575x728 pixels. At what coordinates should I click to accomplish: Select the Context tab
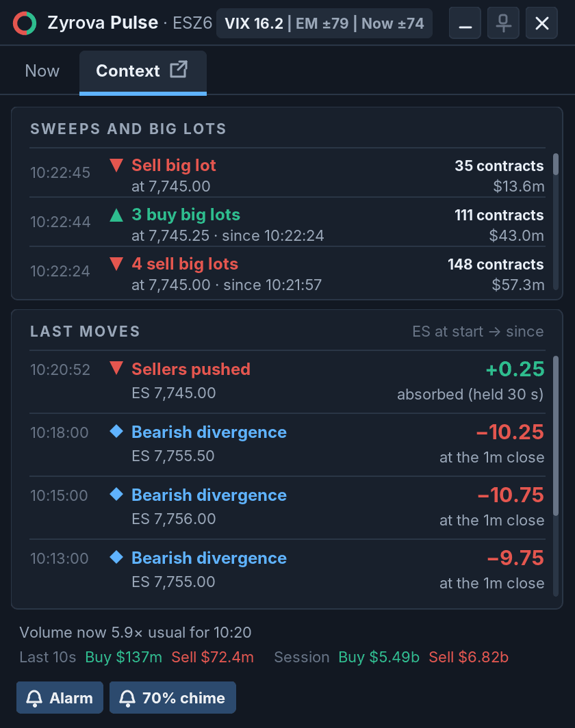coord(143,72)
